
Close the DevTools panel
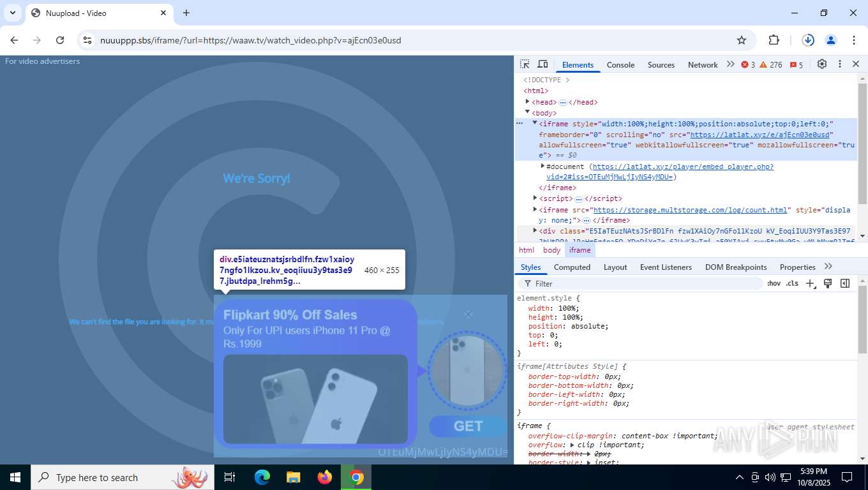tap(856, 64)
